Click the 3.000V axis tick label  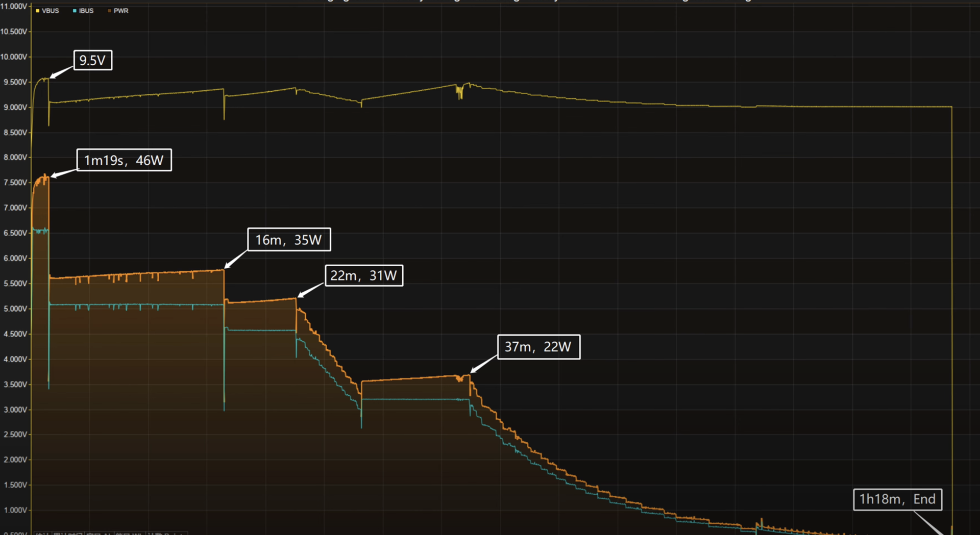[15, 410]
